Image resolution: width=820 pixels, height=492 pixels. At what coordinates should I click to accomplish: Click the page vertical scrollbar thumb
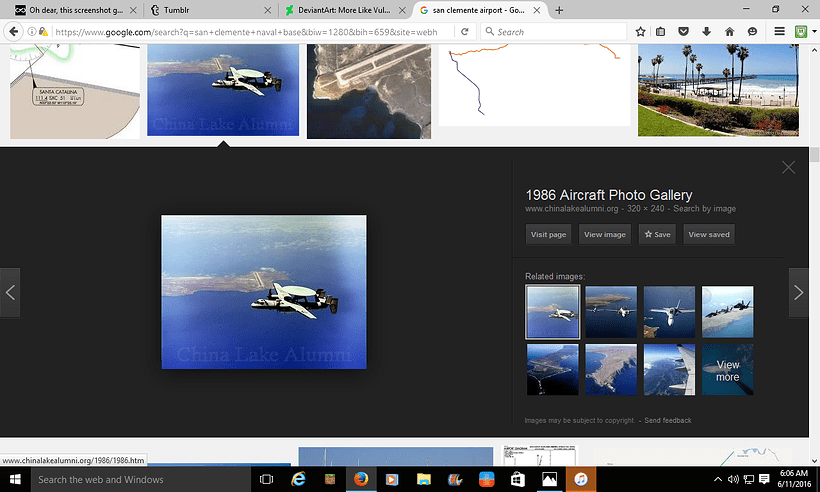[x=814, y=155]
